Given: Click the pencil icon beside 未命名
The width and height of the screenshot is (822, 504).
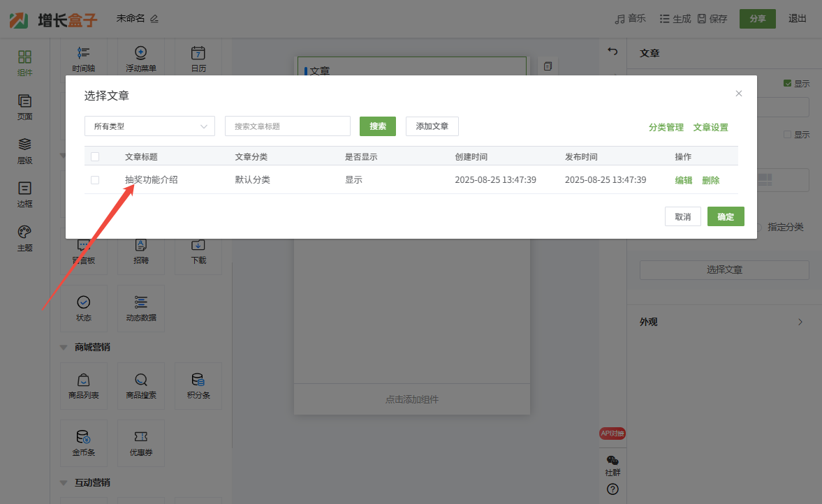Looking at the screenshot, I should pyautogui.click(x=154, y=19).
